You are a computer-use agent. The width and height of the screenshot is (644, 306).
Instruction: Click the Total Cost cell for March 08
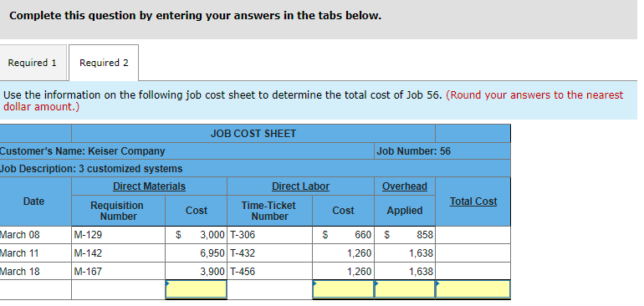point(473,235)
